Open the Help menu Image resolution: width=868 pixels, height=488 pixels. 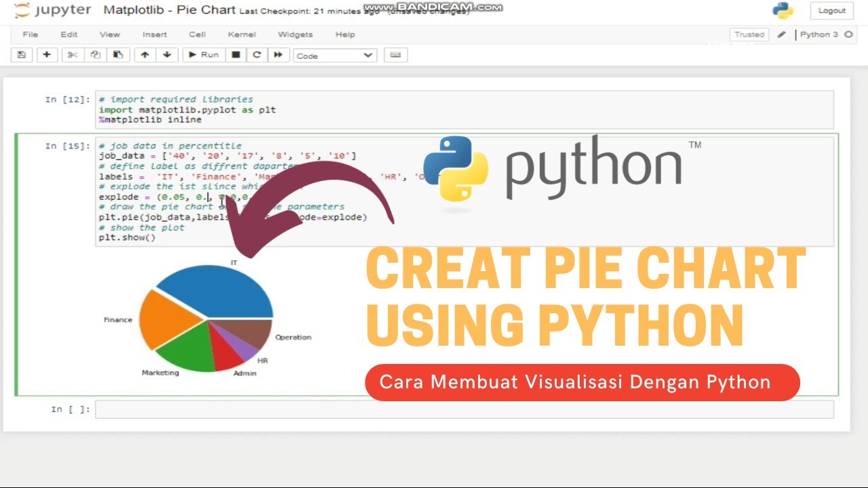[345, 35]
